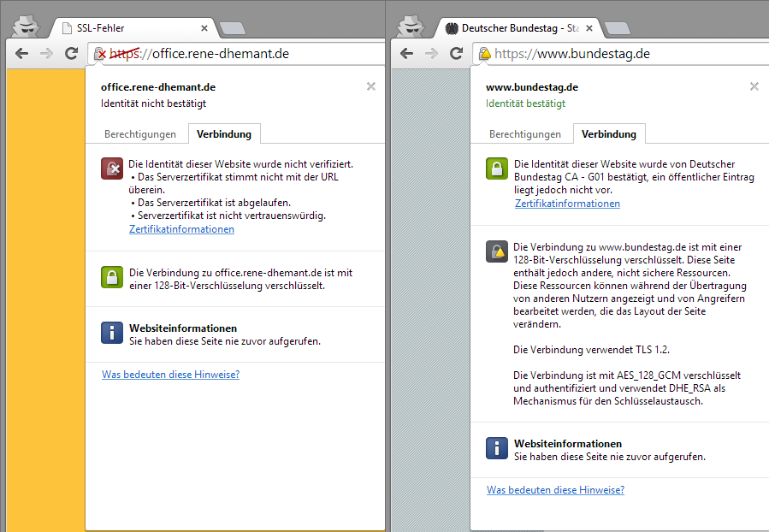The width and height of the screenshot is (769, 532).
Task: Open Zertifikatinformationen for office.rene-dhemant.de
Action: (181, 229)
